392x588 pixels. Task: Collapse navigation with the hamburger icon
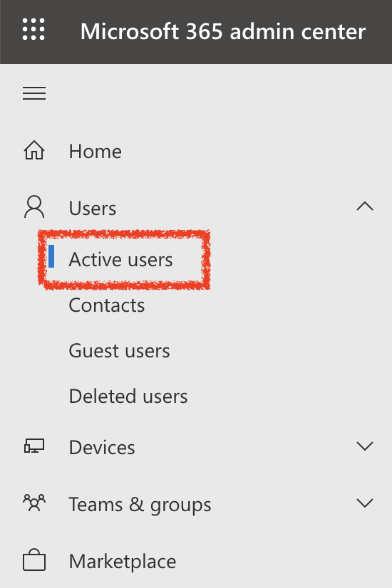tap(34, 93)
